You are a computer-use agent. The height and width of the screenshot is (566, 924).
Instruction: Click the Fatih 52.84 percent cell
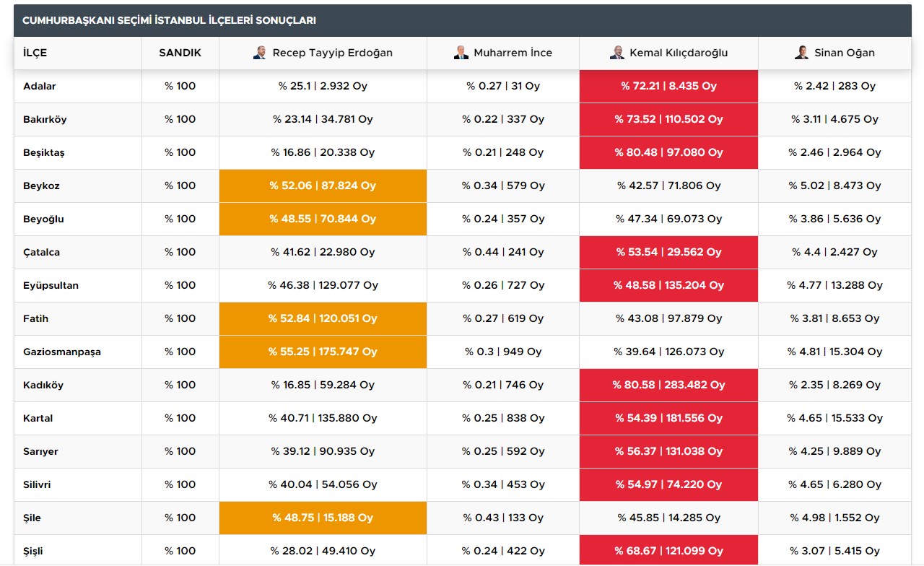point(322,318)
